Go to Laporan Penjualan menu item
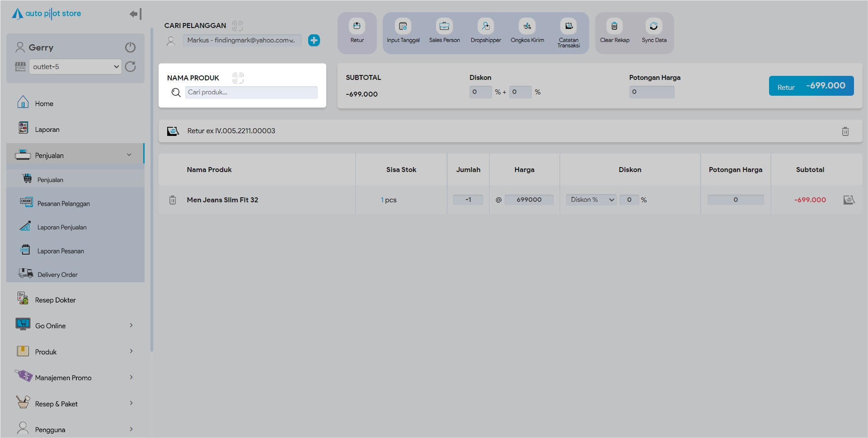The image size is (868, 438). (x=62, y=227)
